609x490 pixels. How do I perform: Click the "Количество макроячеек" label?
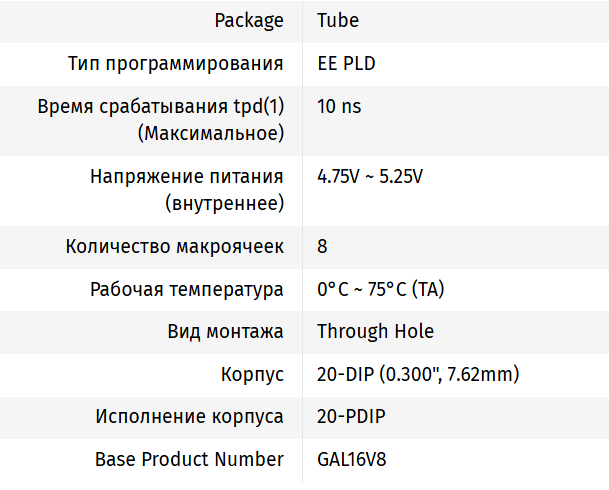point(175,246)
